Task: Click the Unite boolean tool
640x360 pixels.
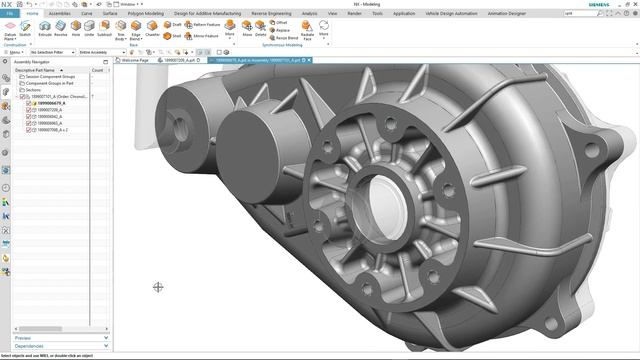Action: [89, 29]
